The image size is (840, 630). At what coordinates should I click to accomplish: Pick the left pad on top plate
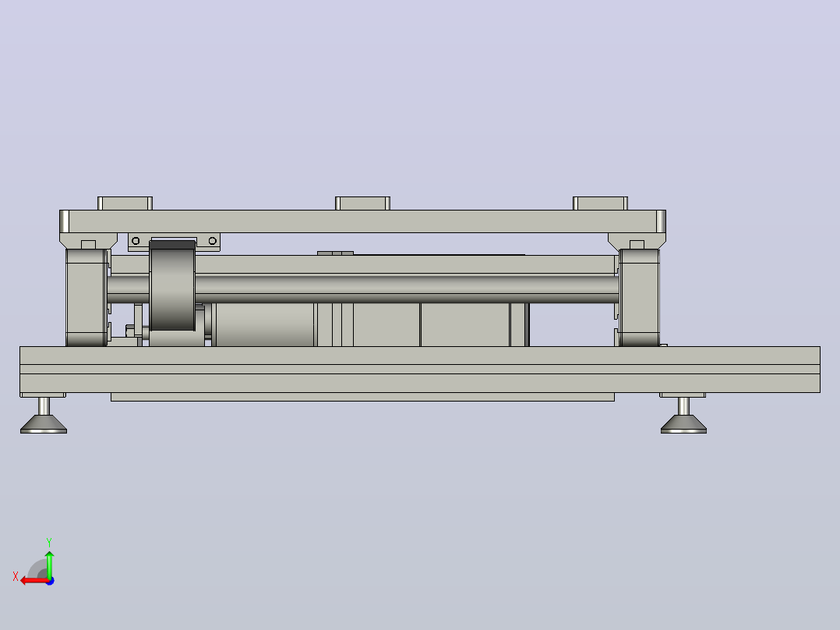[x=125, y=204]
